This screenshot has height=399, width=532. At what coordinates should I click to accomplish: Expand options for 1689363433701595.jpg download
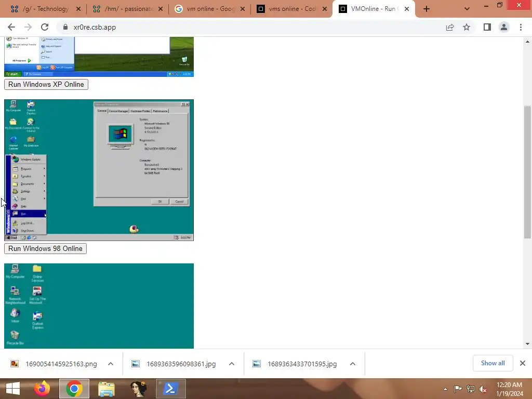tap(353, 364)
